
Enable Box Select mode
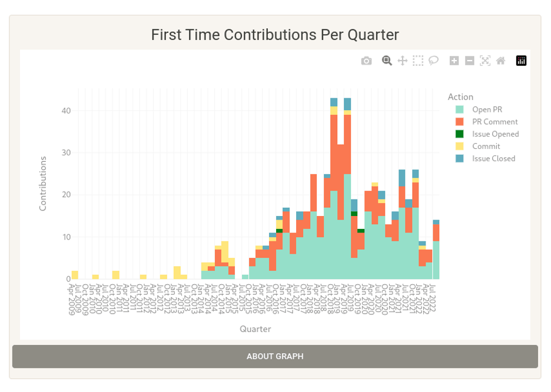[x=418, y=61]
